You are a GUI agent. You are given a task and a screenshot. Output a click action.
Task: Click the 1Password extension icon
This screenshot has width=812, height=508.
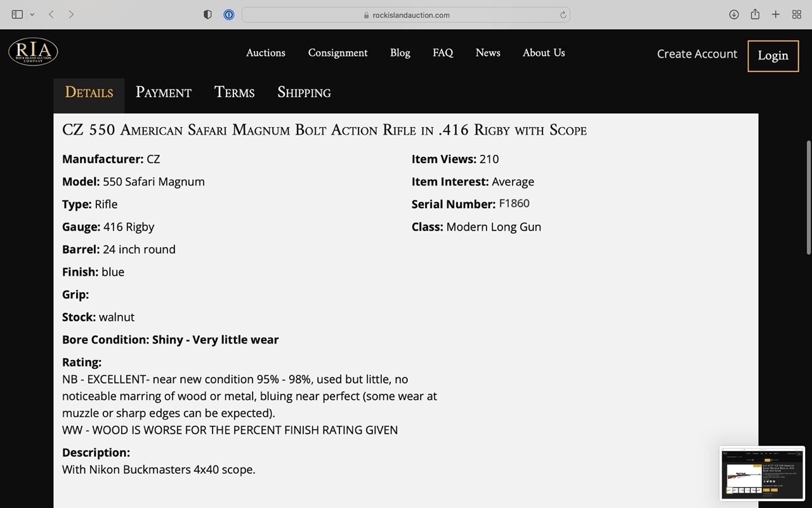pyautogui.click(x=229, y=15)
